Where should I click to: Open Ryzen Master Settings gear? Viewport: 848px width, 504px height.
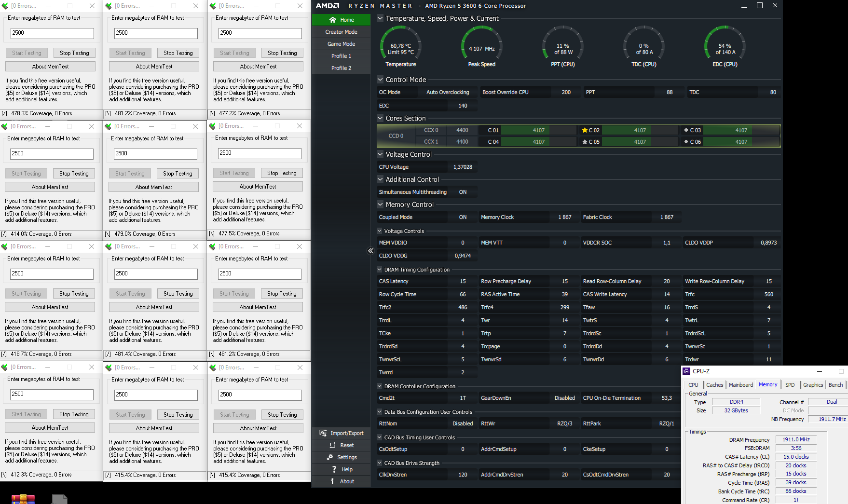pyautogui.click(x=330, y=457)
